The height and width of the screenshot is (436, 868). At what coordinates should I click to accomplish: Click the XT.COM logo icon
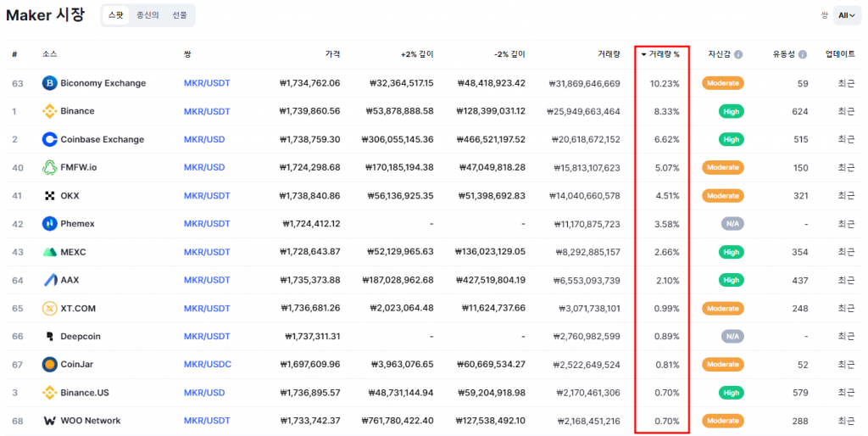[x=50, y=308]
